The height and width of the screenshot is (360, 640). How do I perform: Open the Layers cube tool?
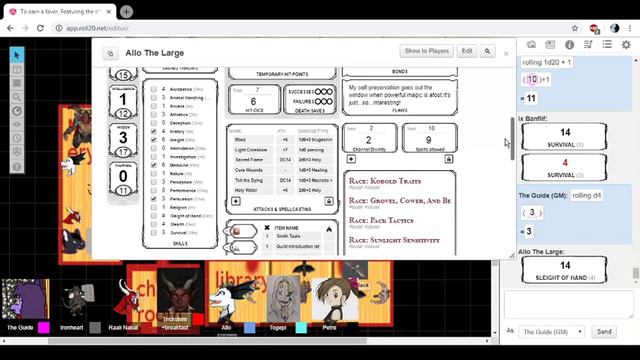[x=17, y=69]
